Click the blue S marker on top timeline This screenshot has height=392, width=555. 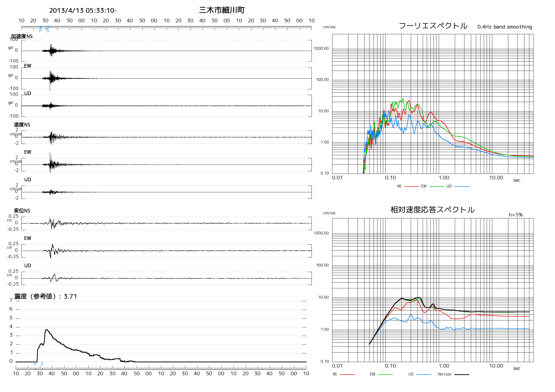pyautogui.click(x=47, y=30)
